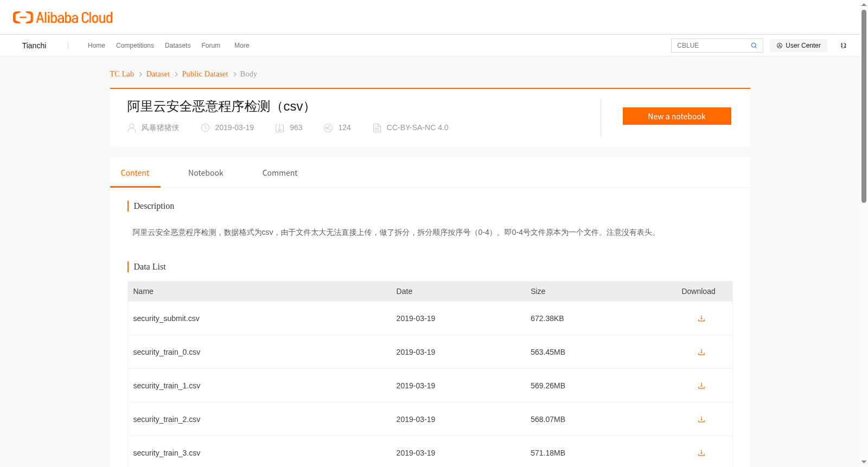This screenshot has width=868, height=467.
Task: Select the security_submit.csv file name
Action: [167, 318]
